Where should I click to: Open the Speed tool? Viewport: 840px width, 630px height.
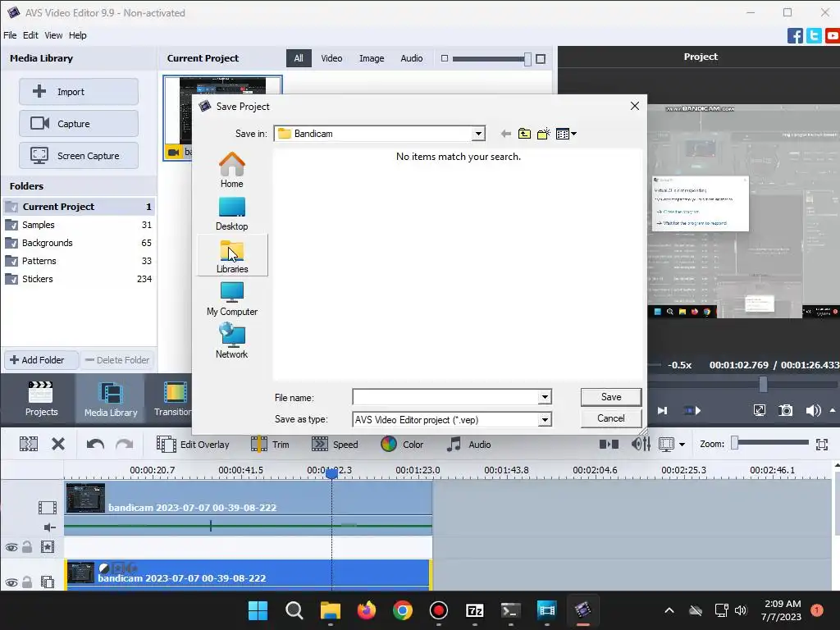335,444
